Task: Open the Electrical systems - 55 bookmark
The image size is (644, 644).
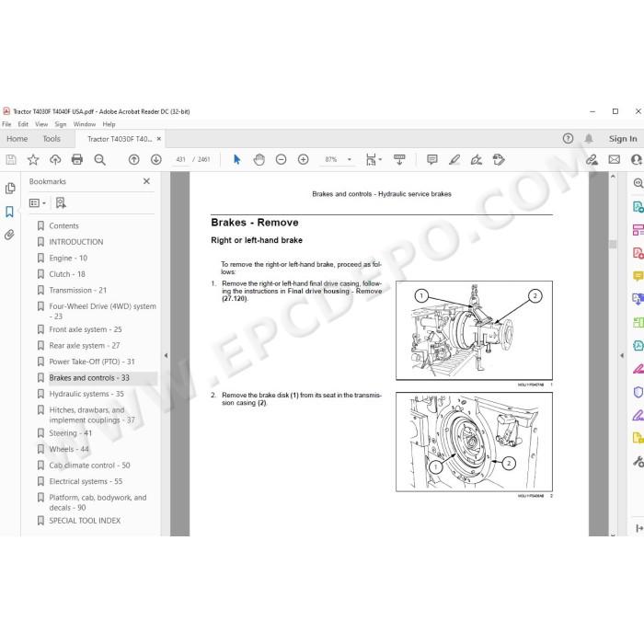Action: (x=86, y=481)
